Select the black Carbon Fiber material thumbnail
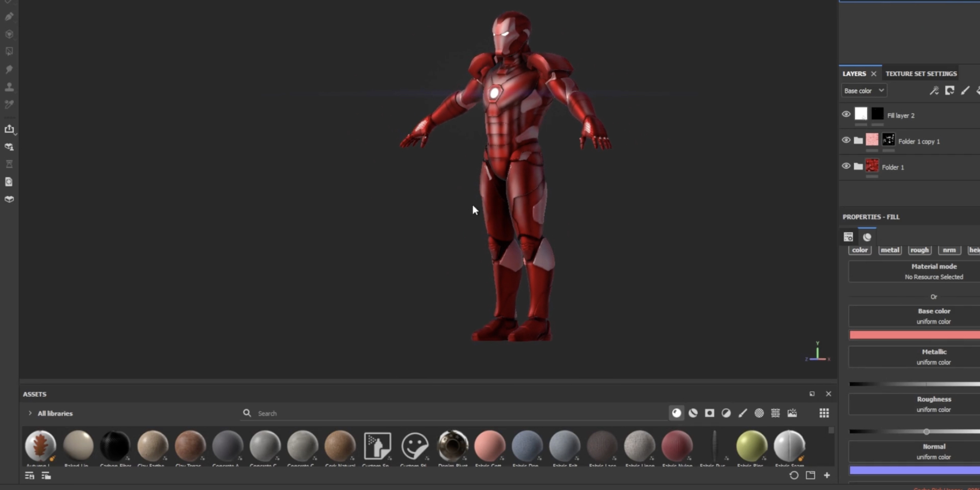This screenshot has height=490, width=980. coord(115,446)
